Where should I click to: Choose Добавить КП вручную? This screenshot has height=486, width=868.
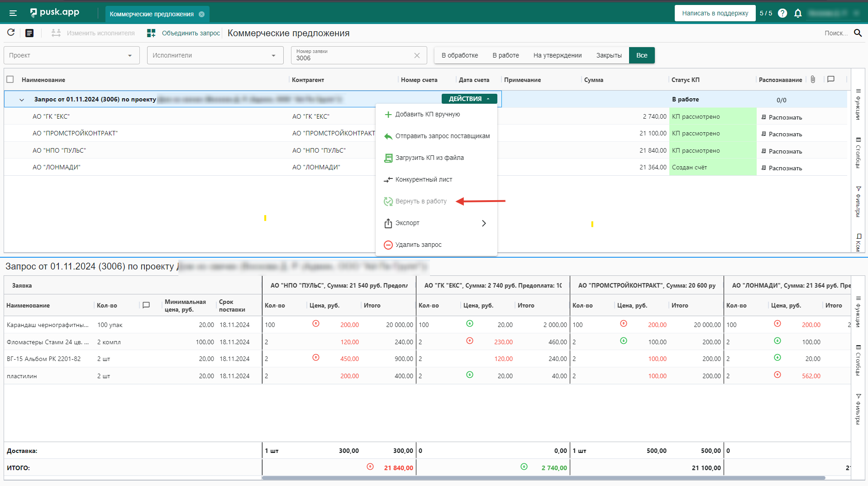tap(437, 114)
